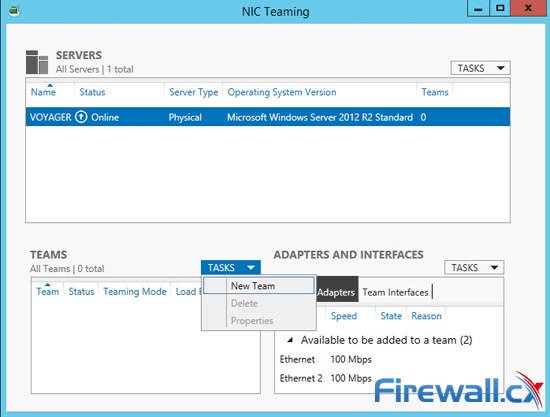Click the disabled Delete menu entry
Viewport: 550px width, 417px height.
click(x=259, y=303)
